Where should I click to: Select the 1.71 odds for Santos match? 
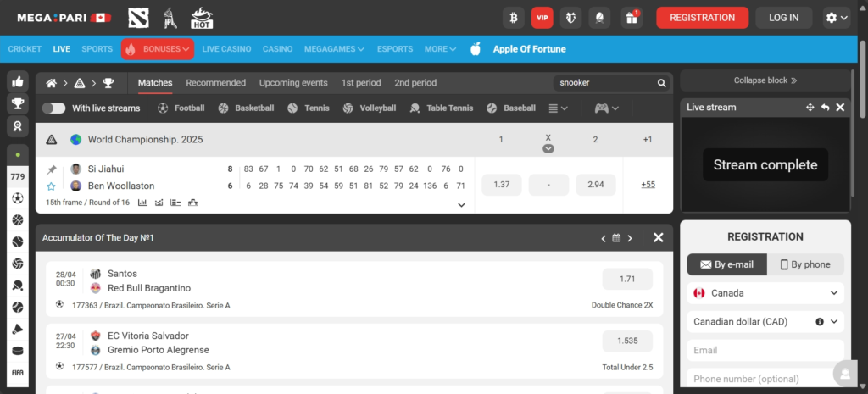[627, 279]
